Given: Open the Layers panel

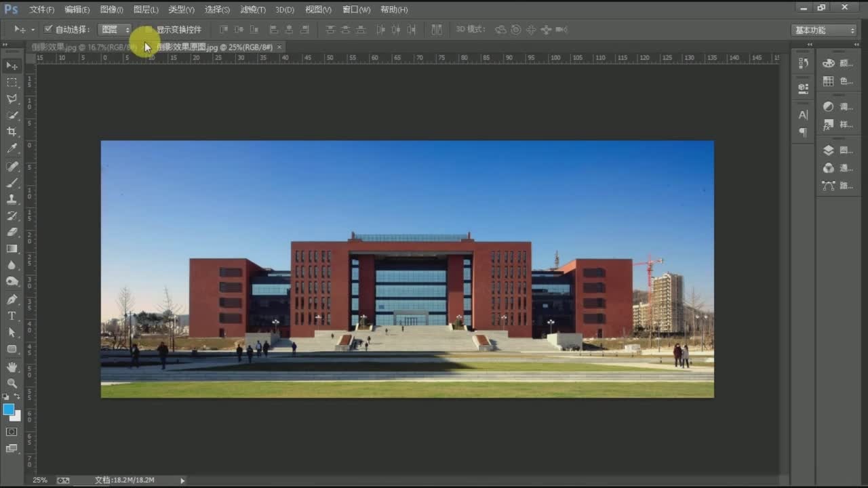Looking at the screenshot, I should (x=838, y=150).
